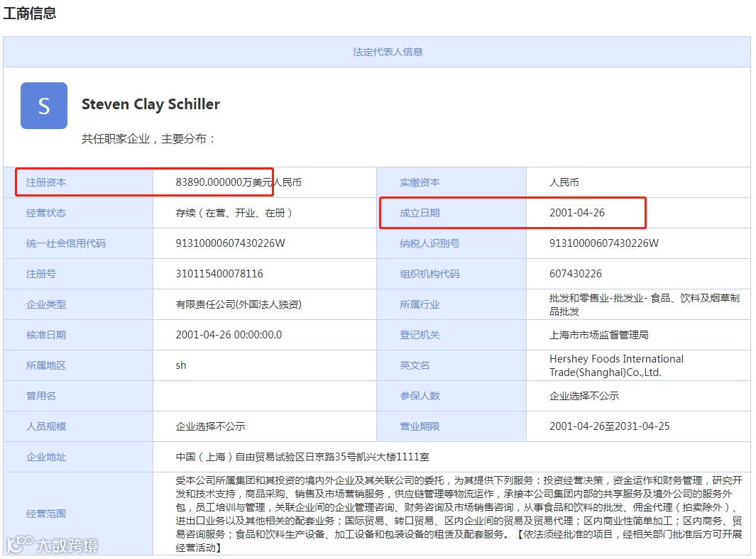Click the 企业类型 label

click(x=46, y=304)
